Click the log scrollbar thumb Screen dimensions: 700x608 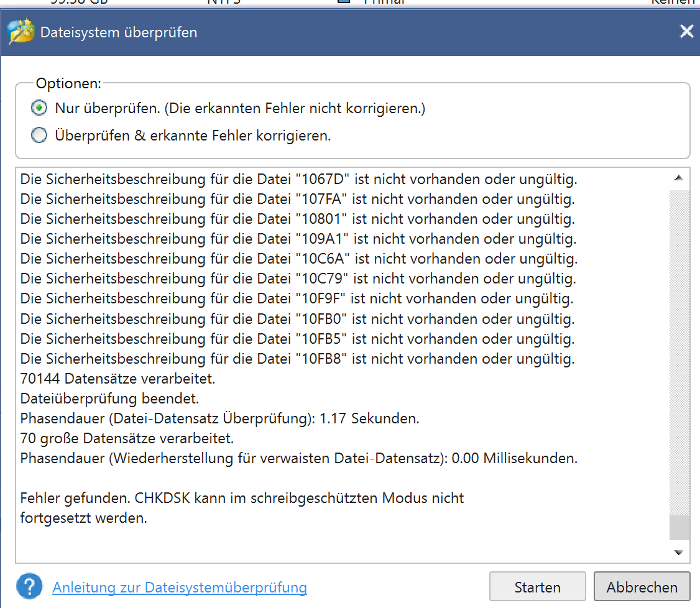(x=678, y=528)
